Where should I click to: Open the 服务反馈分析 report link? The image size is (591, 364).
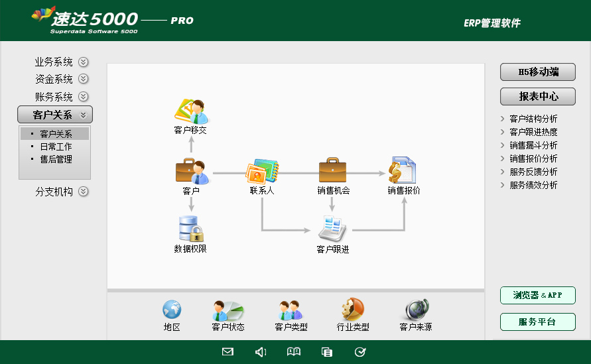(x=533, y=172)
